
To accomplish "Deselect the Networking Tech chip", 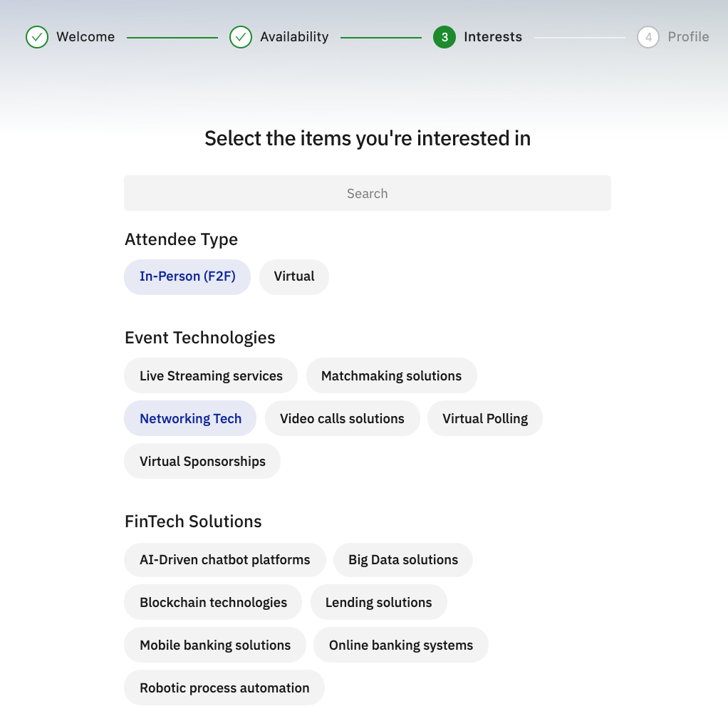I will click(x=190, y=418).
